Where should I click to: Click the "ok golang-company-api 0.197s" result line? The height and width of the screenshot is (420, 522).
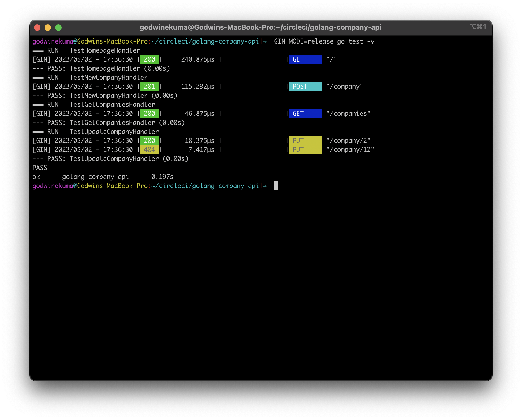coord(103,177)
